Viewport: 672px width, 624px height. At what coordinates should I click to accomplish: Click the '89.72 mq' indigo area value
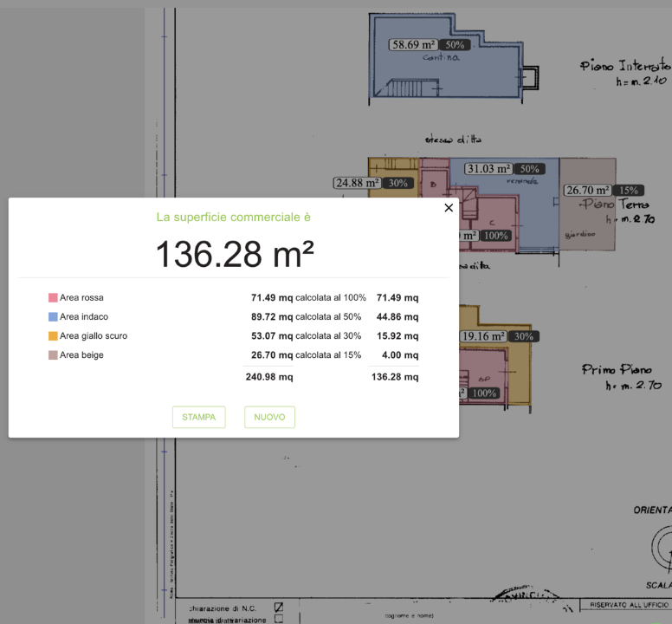click(272, 317)
